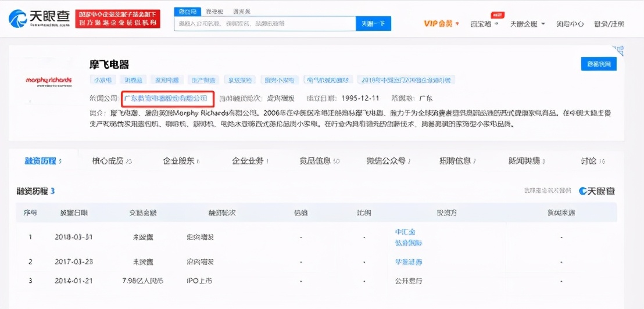
Task: Select the third search-type tab above search box
Action: (242, 11)
